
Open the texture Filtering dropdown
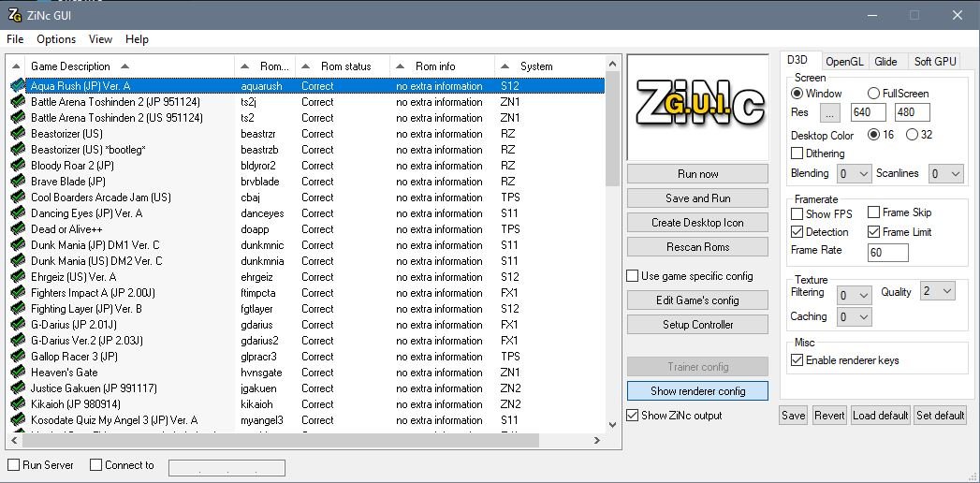(854, 295)
